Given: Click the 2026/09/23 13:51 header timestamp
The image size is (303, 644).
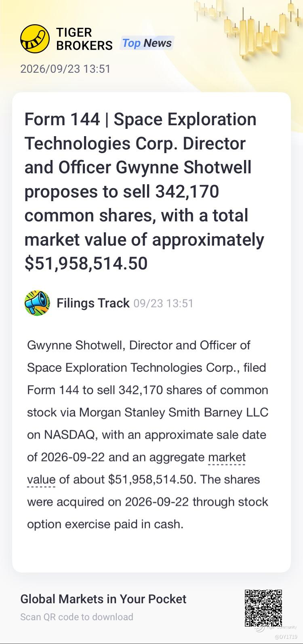Looking at the screenshot, I should [65, 69].
